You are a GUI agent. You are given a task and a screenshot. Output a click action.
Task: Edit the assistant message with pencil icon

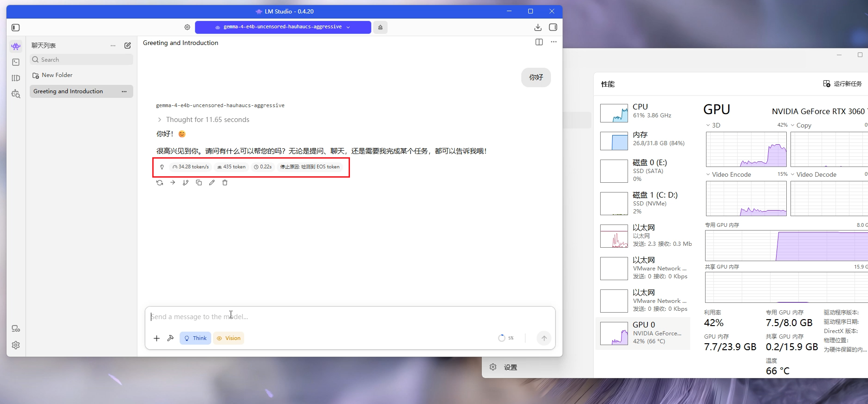[212, 183]
